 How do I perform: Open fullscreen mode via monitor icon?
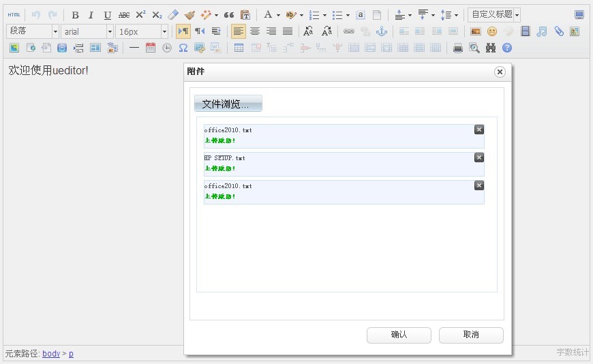point(579,15)
